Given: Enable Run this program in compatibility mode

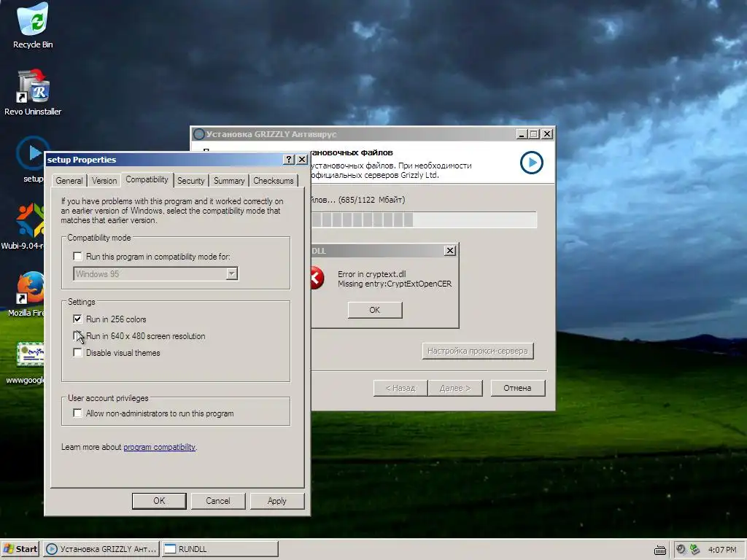Looking at the screenshot, I should (x=77, y=257).
